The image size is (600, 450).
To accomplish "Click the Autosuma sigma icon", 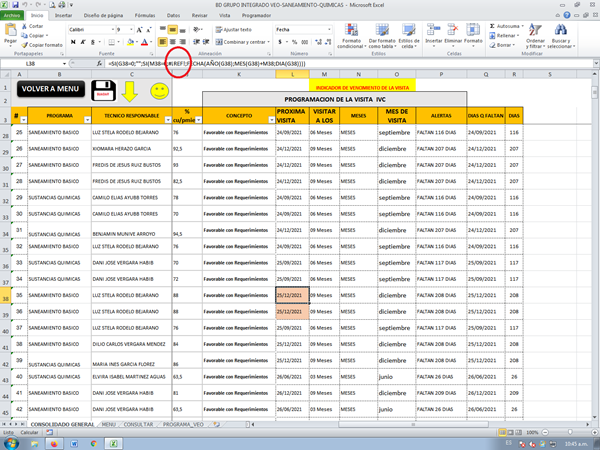I will point(492,26).
